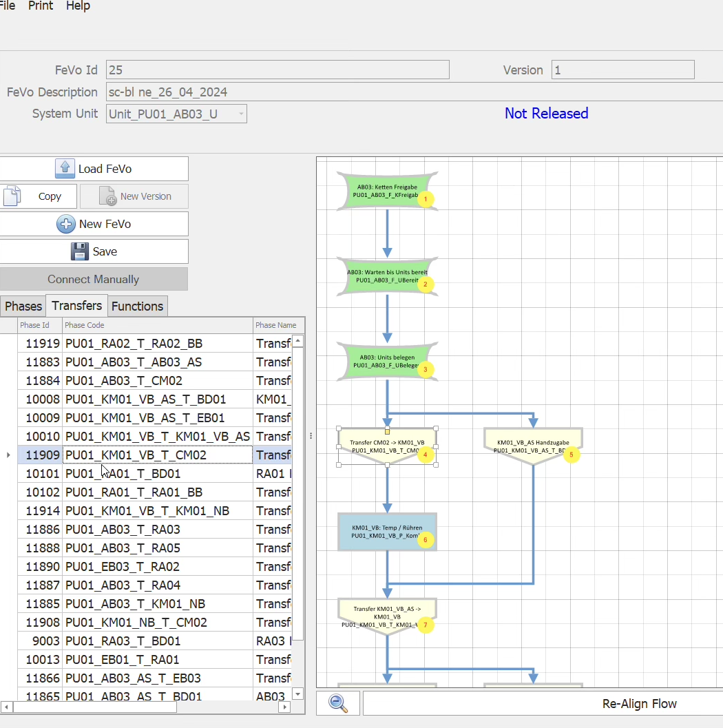This screenshot has height=728, width=723.
Task: Switch to the Functions tab
Action: coord(137,306)
